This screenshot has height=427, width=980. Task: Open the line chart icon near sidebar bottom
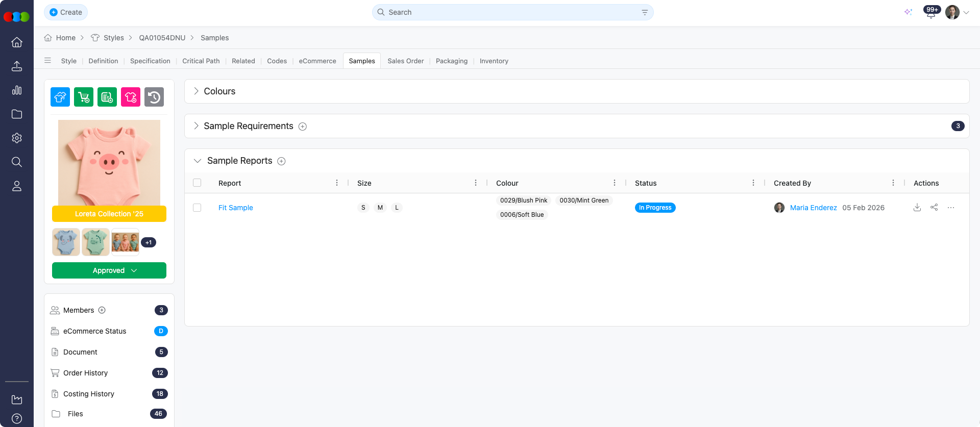(17, 399)
